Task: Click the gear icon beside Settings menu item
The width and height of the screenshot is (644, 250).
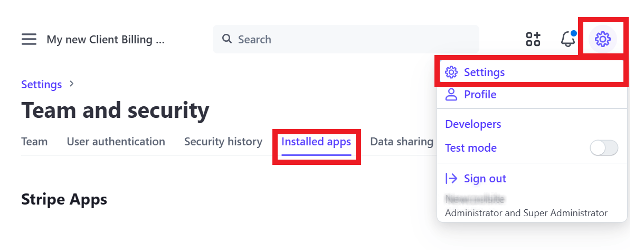Action: tap(451, 72)
